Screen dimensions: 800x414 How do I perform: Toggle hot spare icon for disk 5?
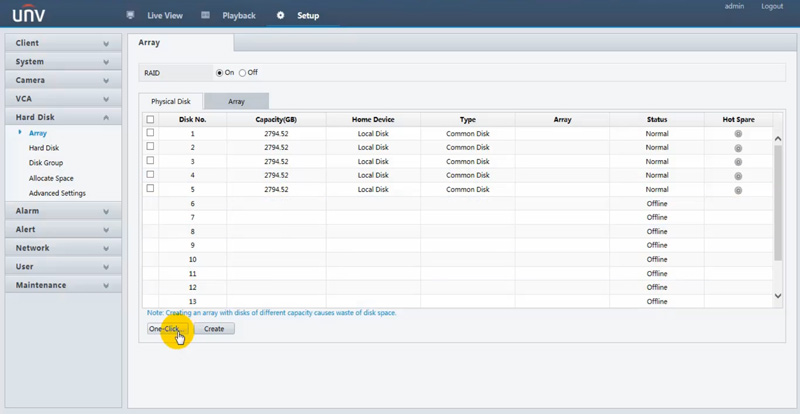738,190
